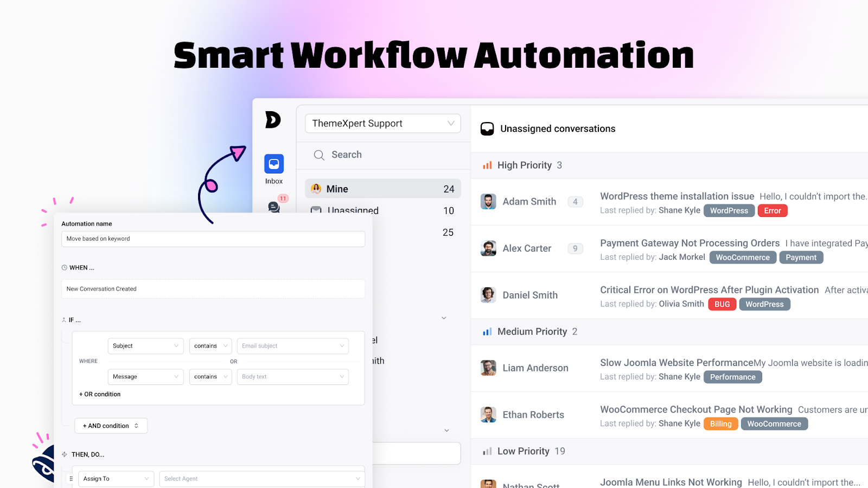Open the chat icon with 11 notification badge
Screen dimensions: 868x488
click(x=273, y=207)
